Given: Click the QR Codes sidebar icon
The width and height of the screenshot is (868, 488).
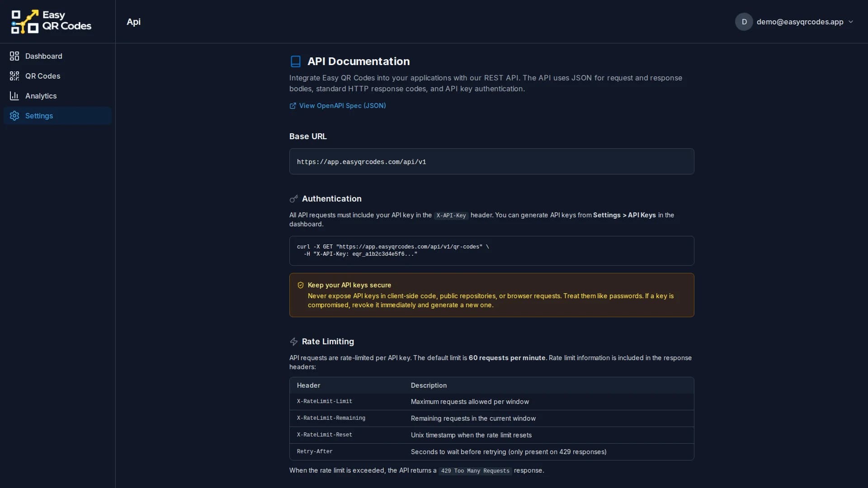Looking at the screenshot, I should tap(14, 76).
